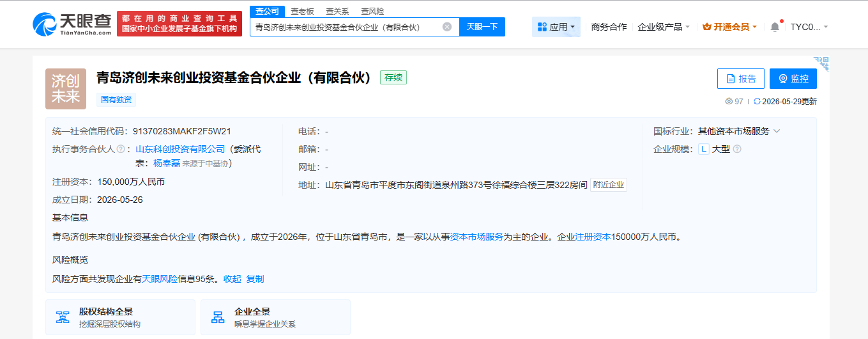This screenshot has height=339, width=868.
Task: Open the 注册资本 link
Action: point(593,237)
